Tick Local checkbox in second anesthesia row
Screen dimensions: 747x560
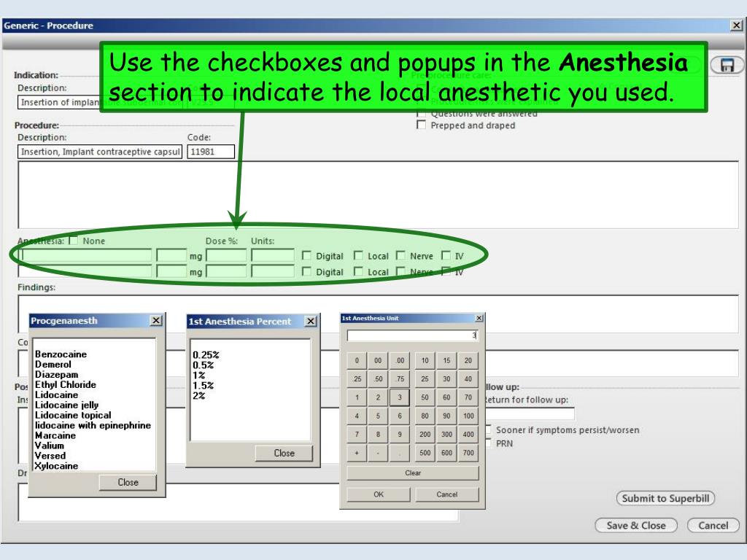tap(358, 271)
